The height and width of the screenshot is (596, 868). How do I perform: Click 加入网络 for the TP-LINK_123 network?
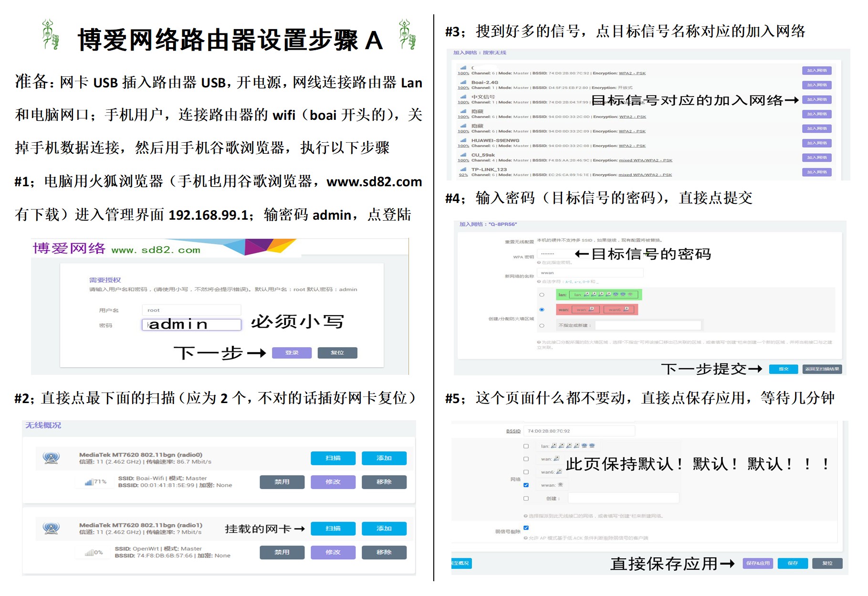pos(816,172)
